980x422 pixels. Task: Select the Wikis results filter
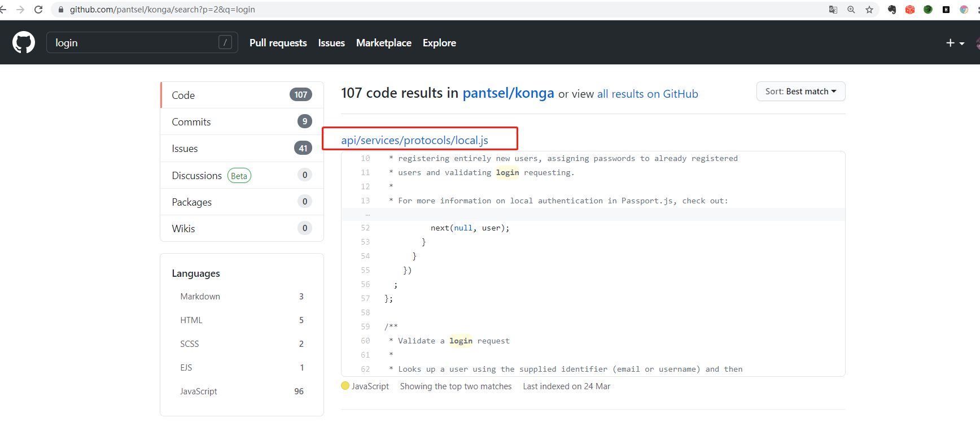coord(242,228)
